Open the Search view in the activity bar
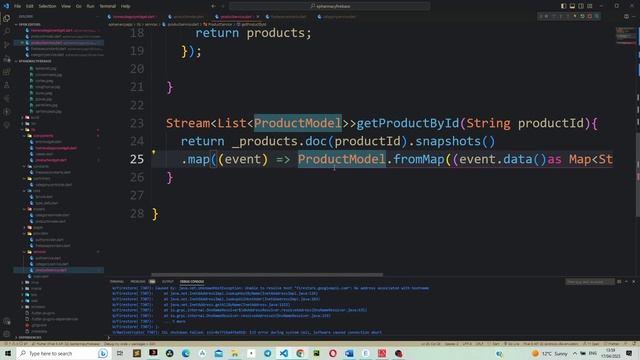Image resolution: width=640 pixels, height=360 pixels. click(7, 31)
